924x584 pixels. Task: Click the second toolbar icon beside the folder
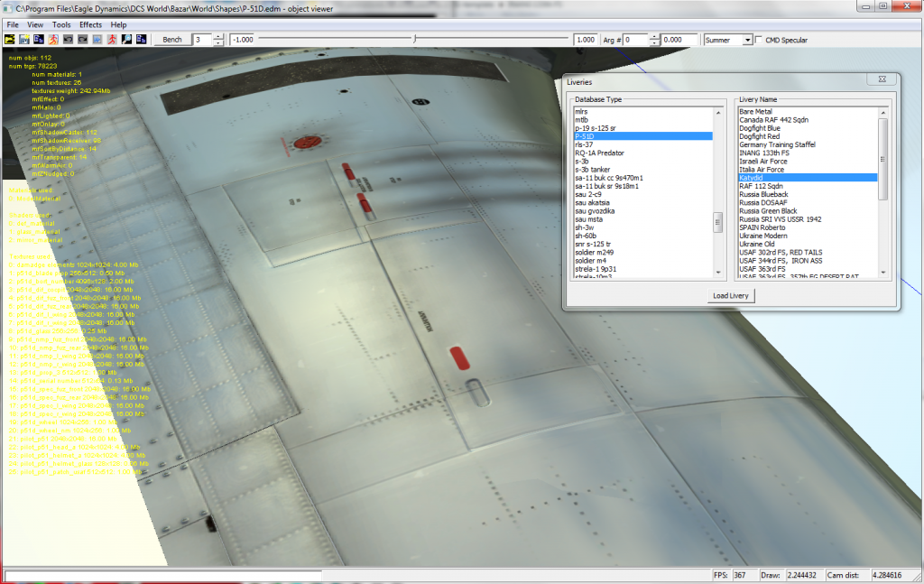coord(24,40)
